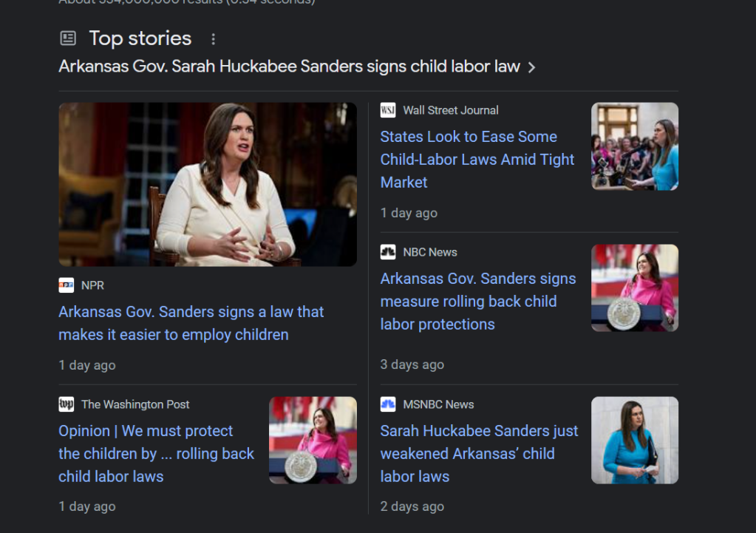Click the NBC News peacock icon
Screen dimensions: 756x533
[388, 252]
